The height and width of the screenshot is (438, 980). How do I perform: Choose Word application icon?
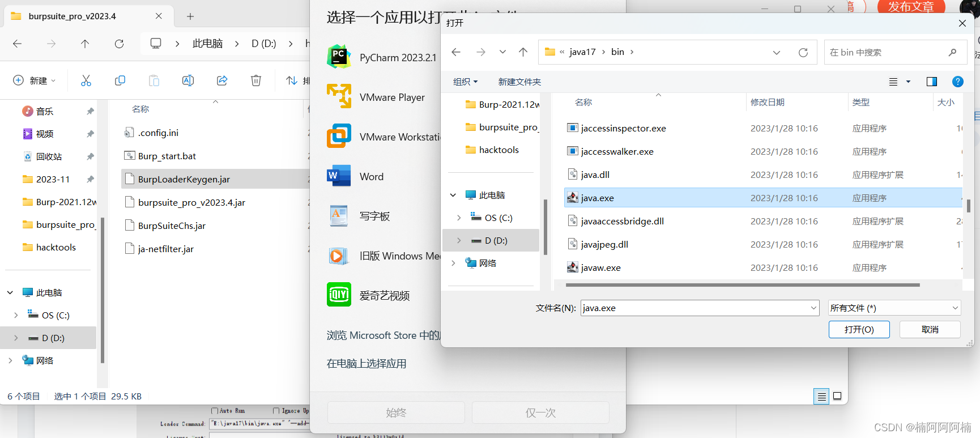pos(339,175)
